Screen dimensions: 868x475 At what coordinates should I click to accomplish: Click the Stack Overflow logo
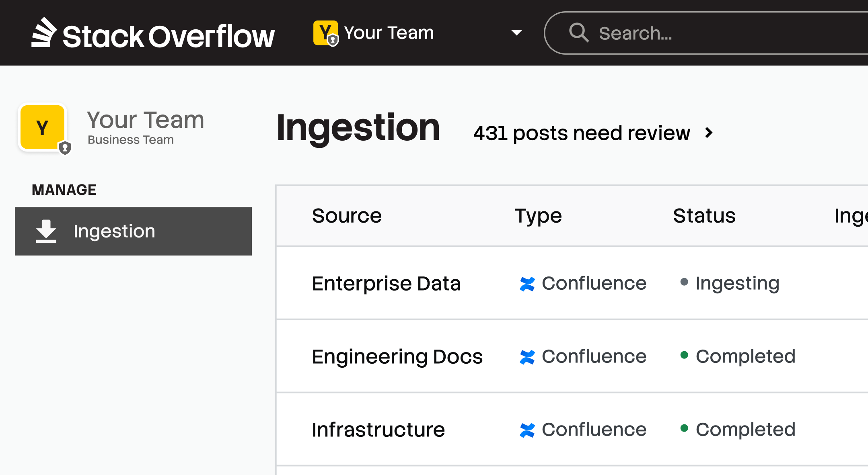[153, 34]
